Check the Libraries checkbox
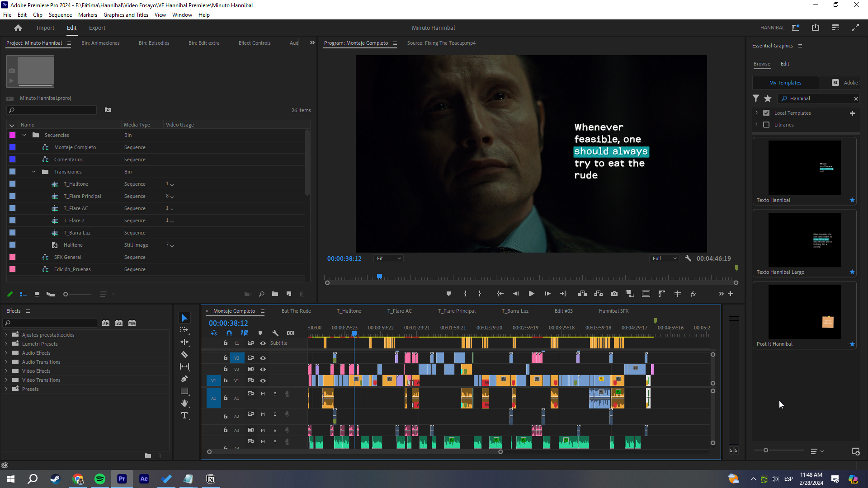868x488 pixels. (766, 125)
